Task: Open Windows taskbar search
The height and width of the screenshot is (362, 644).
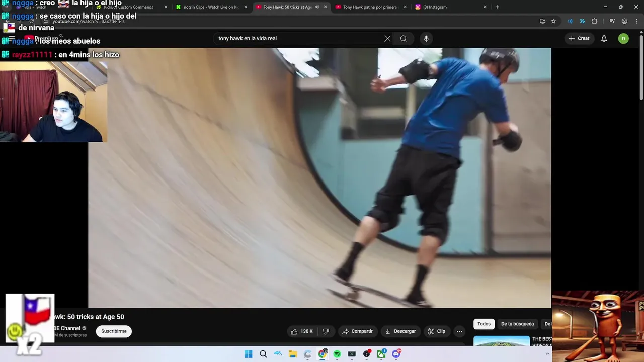Action: coord(263,354)
